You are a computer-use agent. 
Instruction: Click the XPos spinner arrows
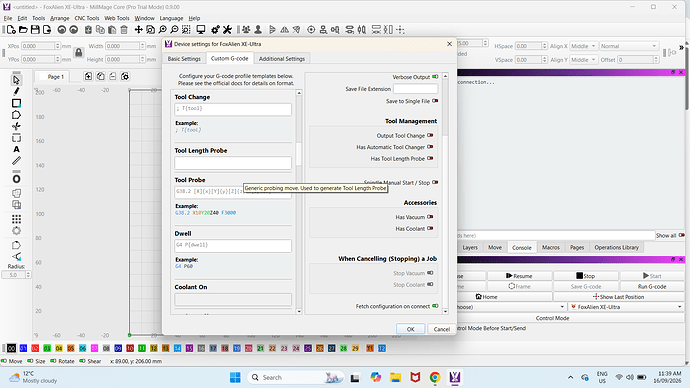58,46
